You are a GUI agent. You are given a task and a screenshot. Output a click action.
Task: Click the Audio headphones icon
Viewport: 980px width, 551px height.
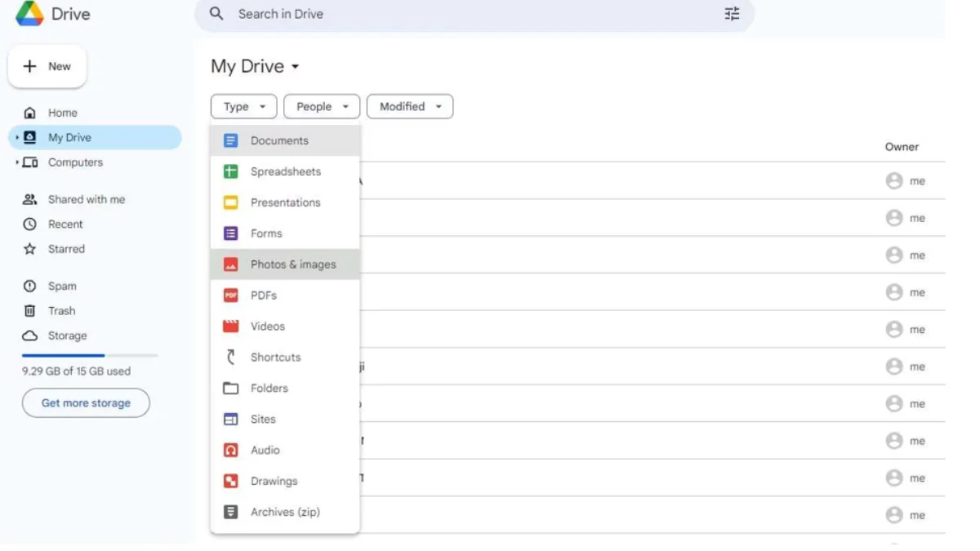(x=231, y=451)
